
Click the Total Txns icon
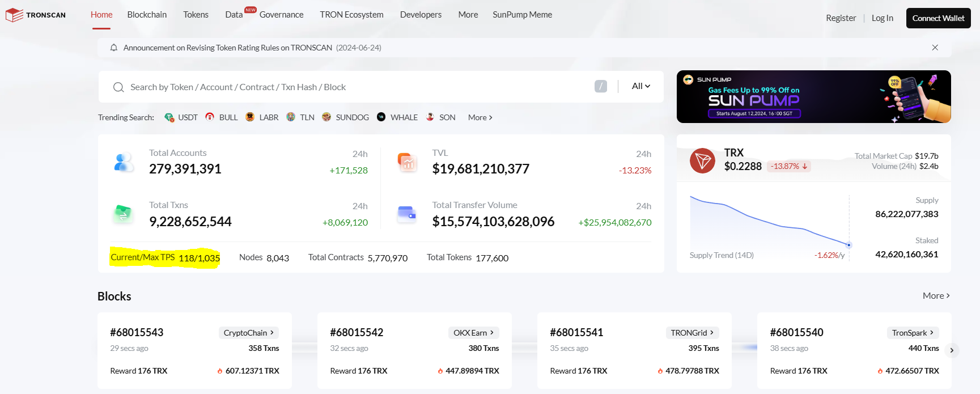pyautogui.click(x=123, y=214)
